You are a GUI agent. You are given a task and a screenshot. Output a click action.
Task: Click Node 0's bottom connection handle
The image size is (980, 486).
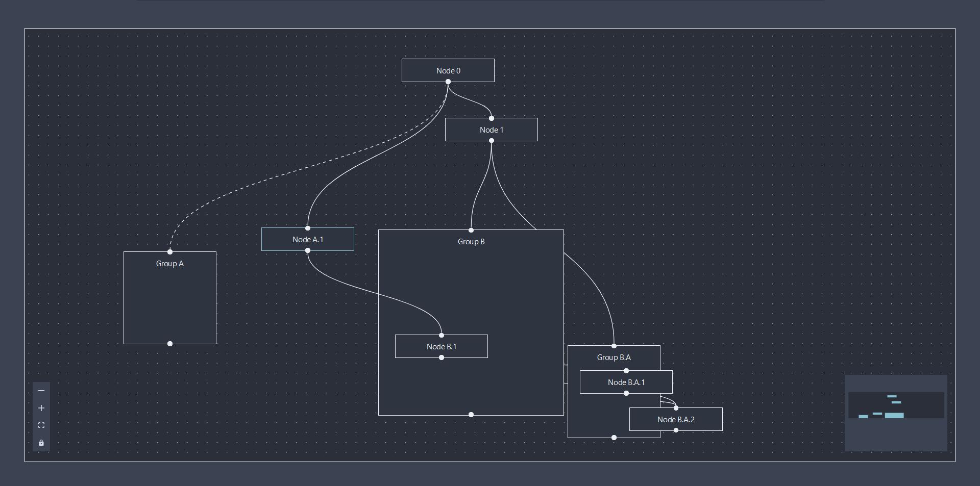pyautogui.click(x=448, y=82)
